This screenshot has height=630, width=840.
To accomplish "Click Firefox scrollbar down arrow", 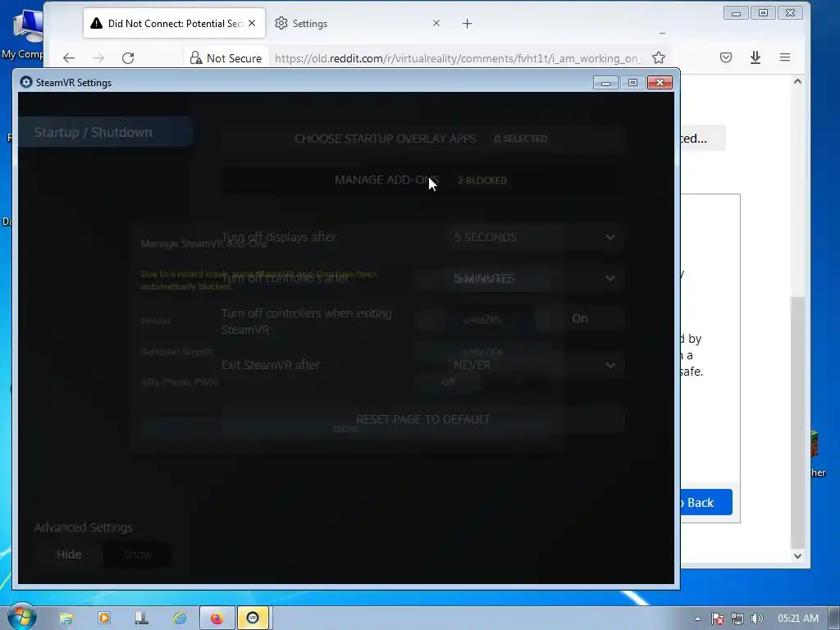I will (797, 556).
